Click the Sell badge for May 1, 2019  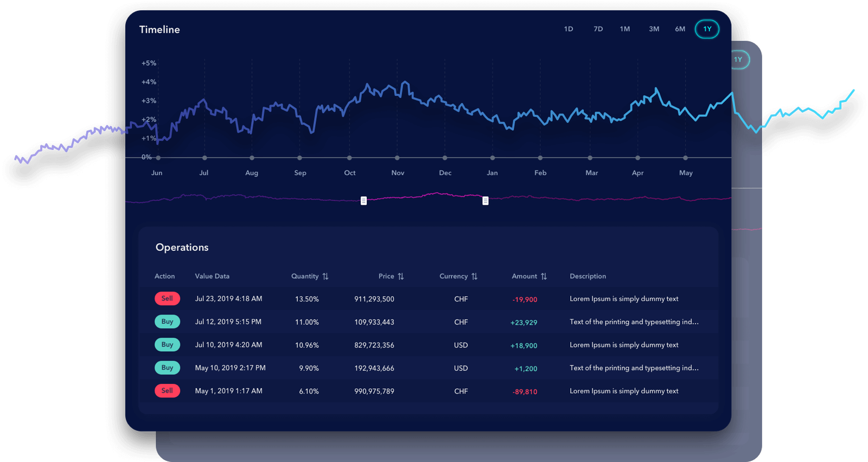(167, 391)
